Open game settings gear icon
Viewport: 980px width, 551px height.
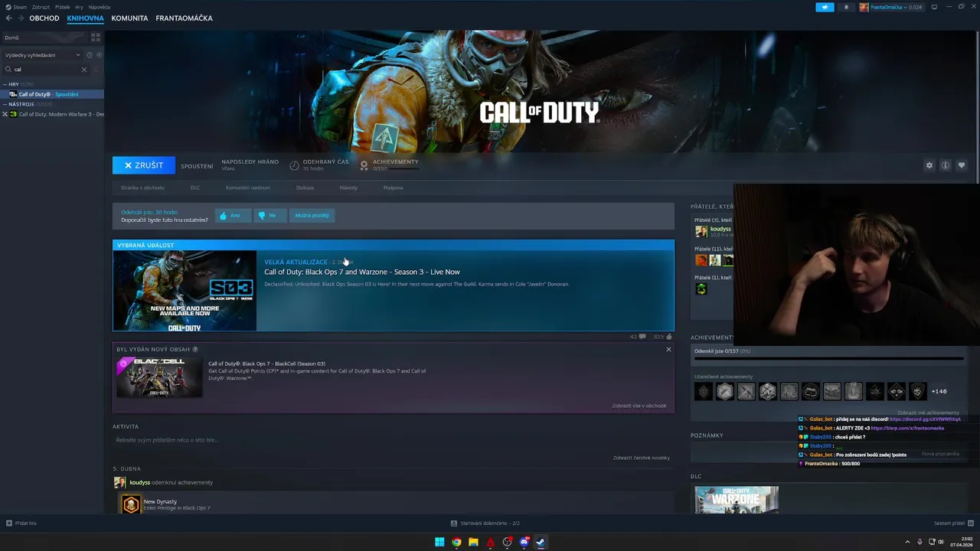click(x=929, y=165)
